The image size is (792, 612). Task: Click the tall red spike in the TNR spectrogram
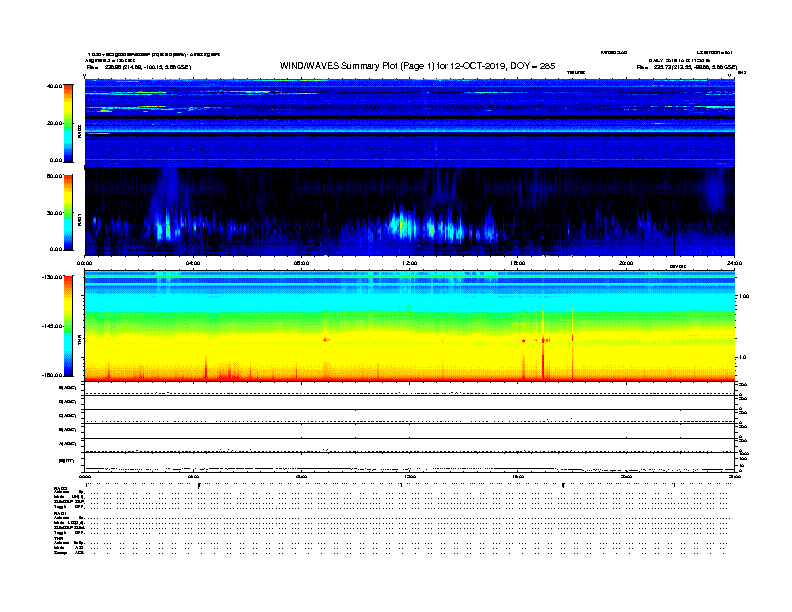543,343
